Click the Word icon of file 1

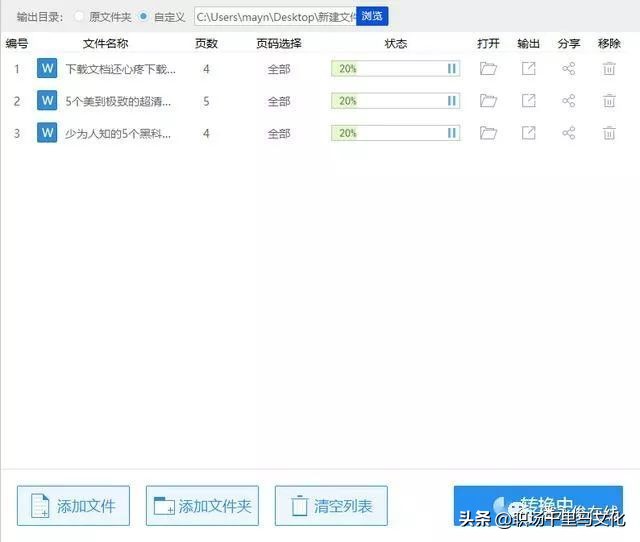pyautogui.click(x=47, y=68)
